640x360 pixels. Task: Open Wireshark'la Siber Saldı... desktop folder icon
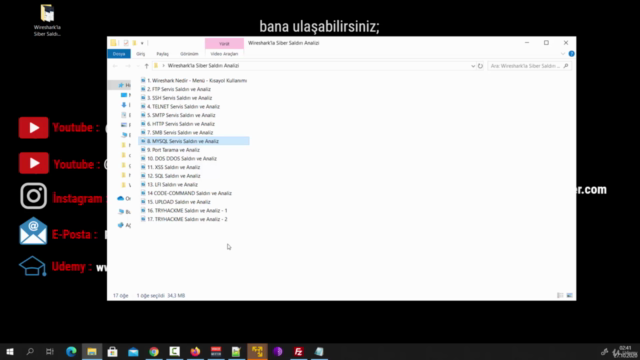(47, 20)
